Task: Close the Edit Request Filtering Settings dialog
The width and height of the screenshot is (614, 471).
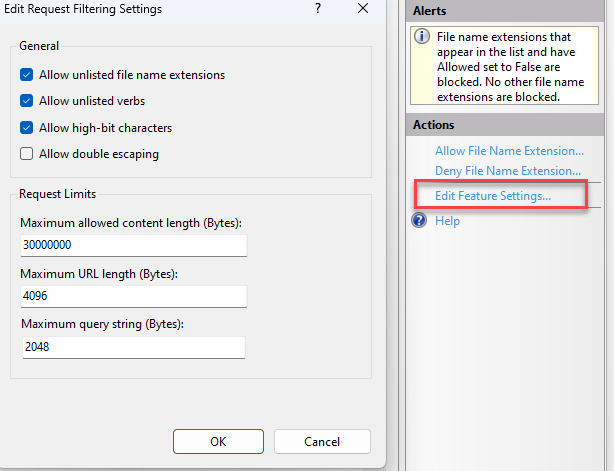Action: point(363,8)
